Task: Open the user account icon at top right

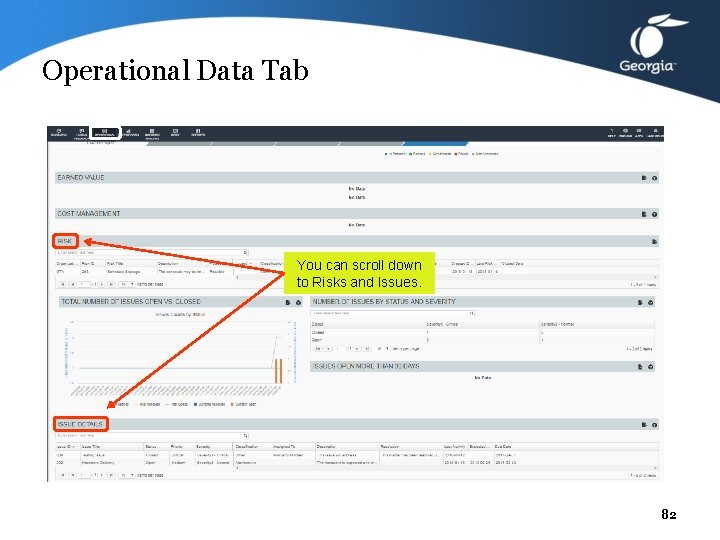Action: pyautogui.click(x=656, y=133)
